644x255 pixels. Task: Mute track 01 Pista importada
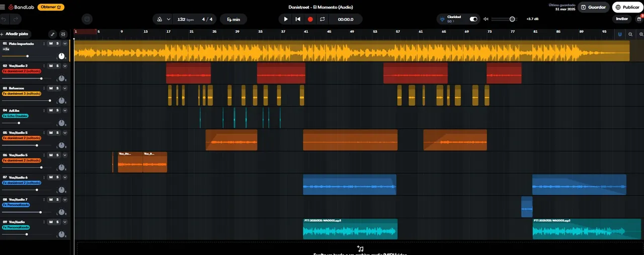pos(51,44)
